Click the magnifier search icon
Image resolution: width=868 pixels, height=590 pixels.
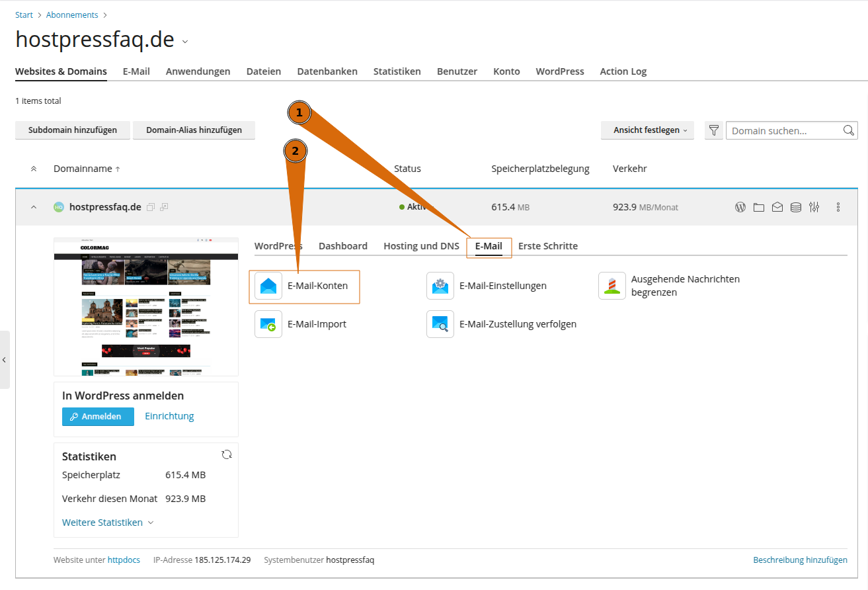click(849, 130)
